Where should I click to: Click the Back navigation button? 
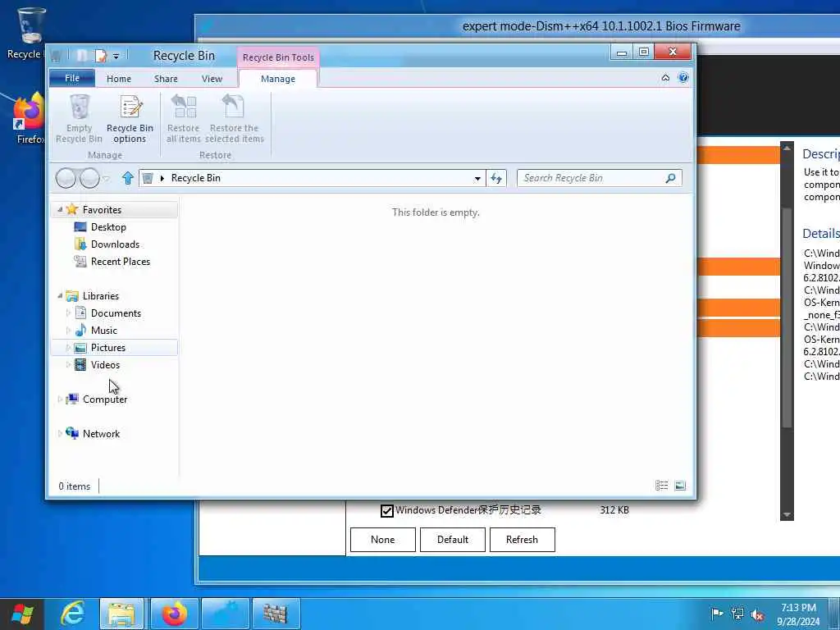point(66,178)
